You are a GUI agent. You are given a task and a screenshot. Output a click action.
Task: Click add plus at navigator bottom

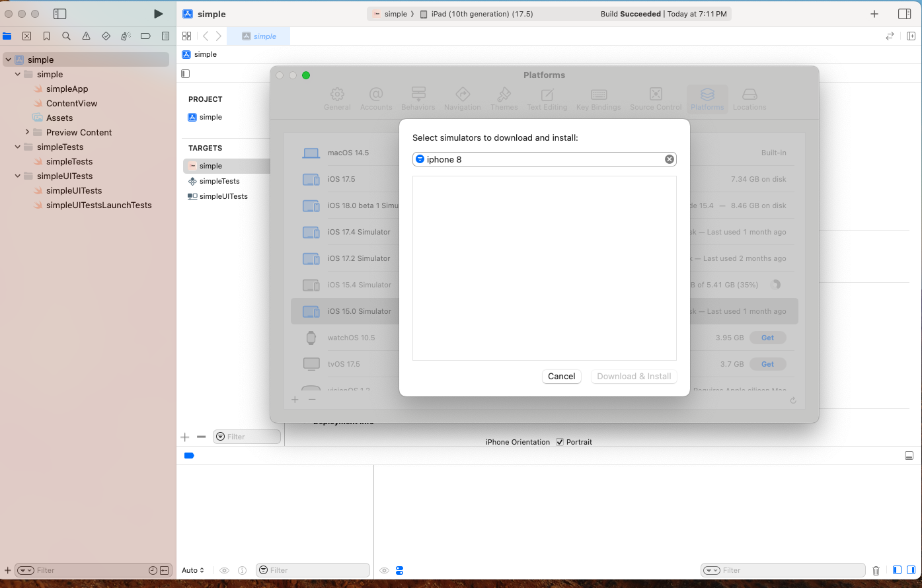point(8,570)
